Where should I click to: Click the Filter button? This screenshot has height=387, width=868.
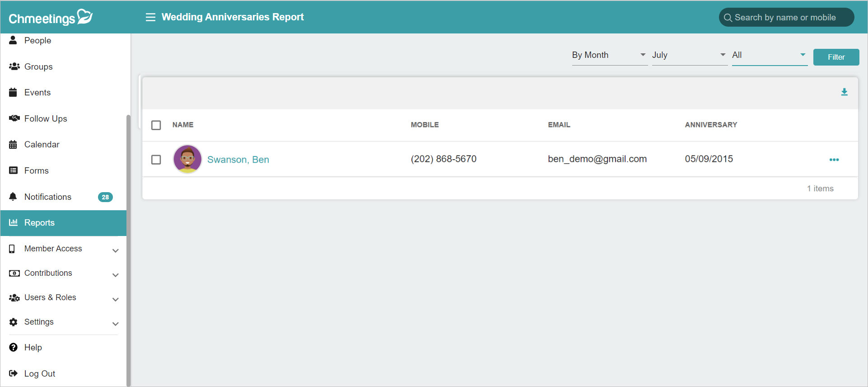pos(836,57)
